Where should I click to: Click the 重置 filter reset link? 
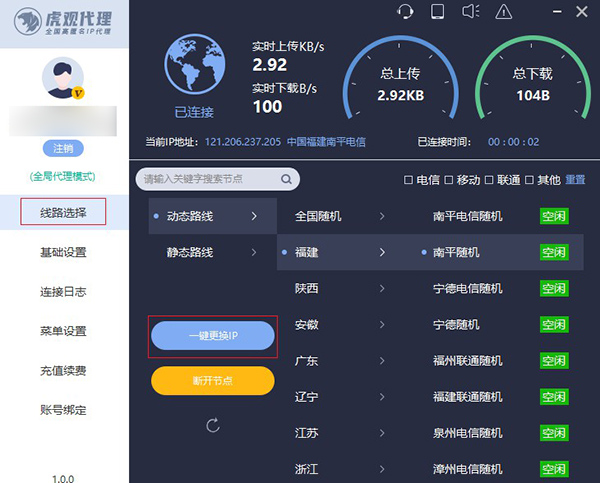(x=575, y=180)
